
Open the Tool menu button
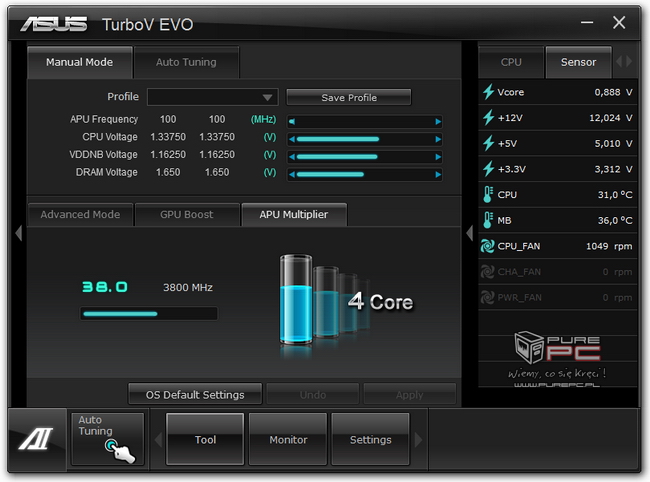[x=205, y=439]
